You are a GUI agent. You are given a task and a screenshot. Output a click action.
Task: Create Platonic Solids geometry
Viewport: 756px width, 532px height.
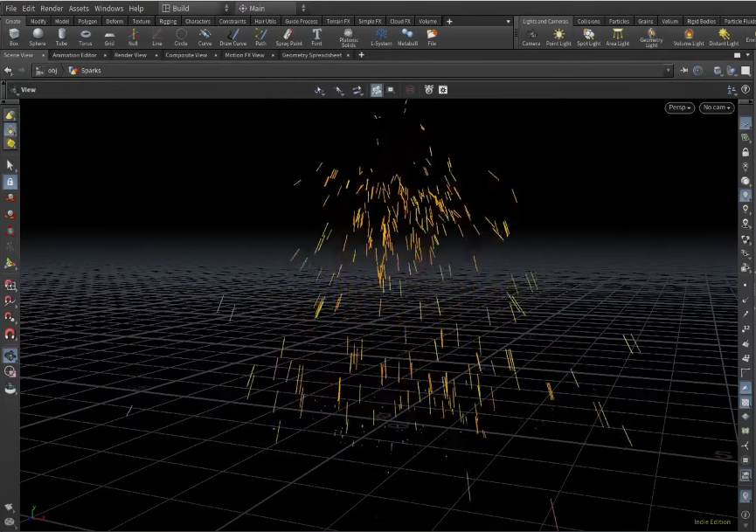pyautogui.click(x=349, y=38)
